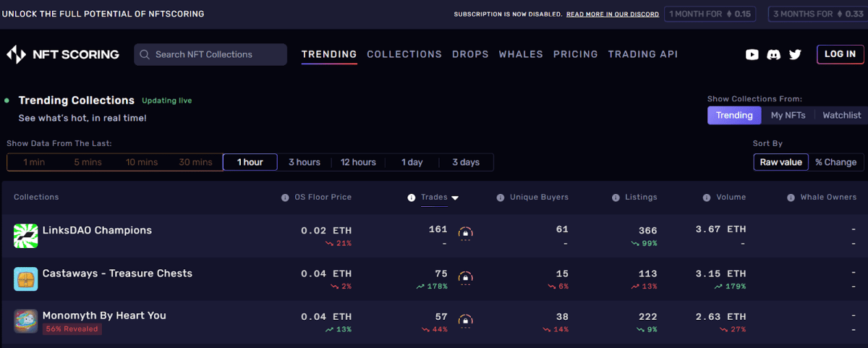Screen dimensions: 868x348
Task: Select the 3 days time range
Action: point(466,162)
